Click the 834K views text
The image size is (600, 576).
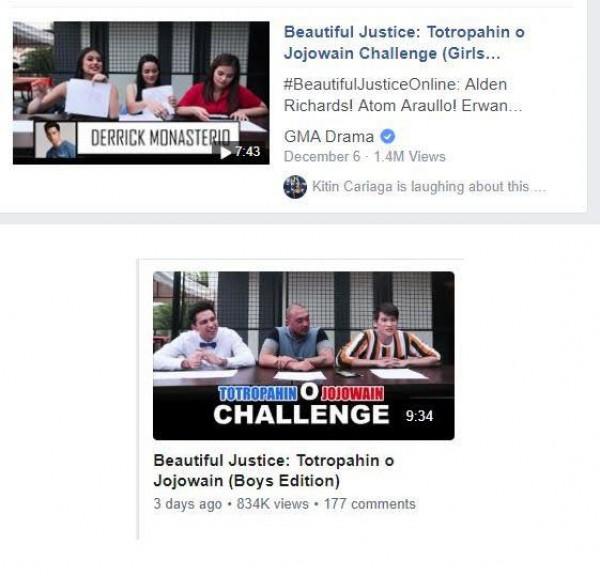[272, 504]
